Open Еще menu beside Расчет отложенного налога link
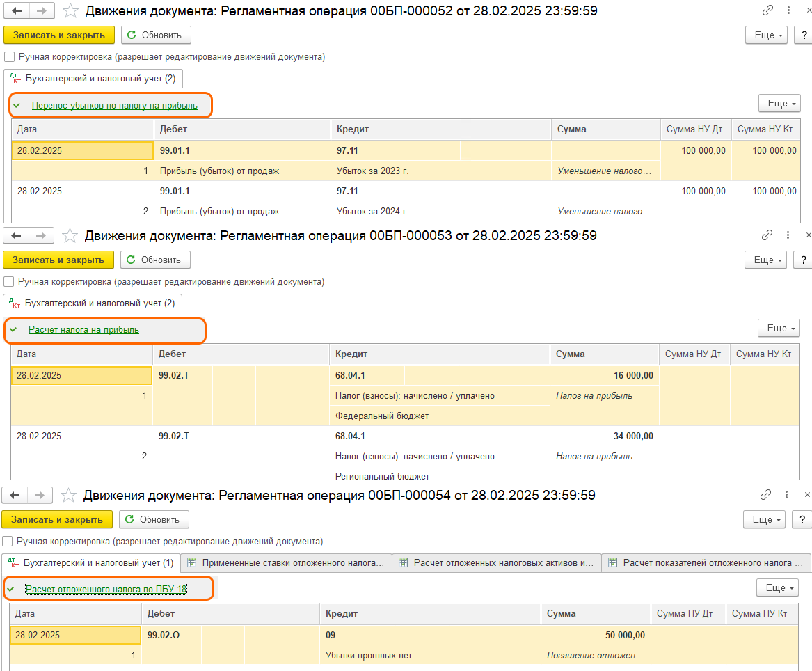The width and height of the screenshot is (812, 671). pos(777,587)
